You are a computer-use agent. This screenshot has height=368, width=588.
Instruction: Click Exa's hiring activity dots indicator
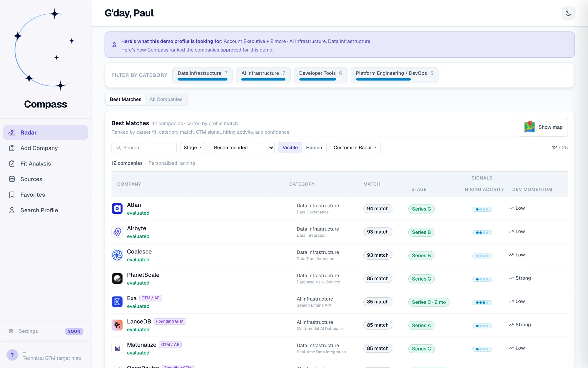482,303
